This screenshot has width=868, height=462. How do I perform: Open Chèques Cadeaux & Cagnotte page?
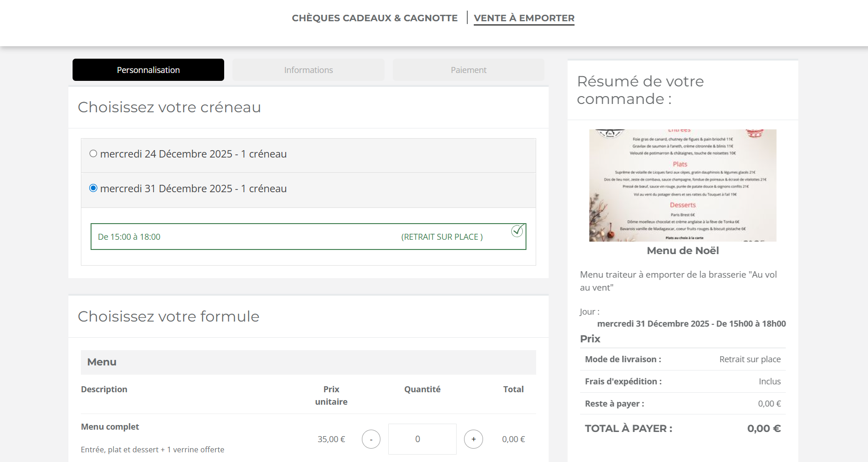(374, 18)
